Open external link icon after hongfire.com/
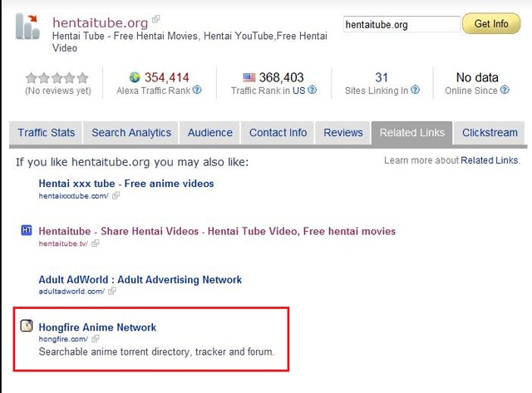 click(x=96, y=338)
